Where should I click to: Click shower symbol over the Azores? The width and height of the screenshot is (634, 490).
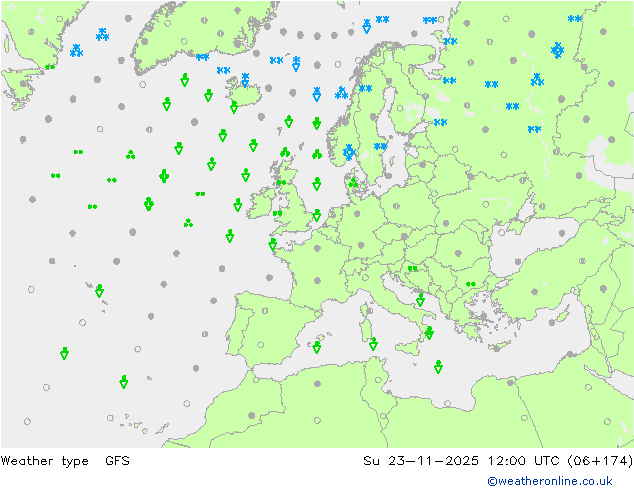99,291
